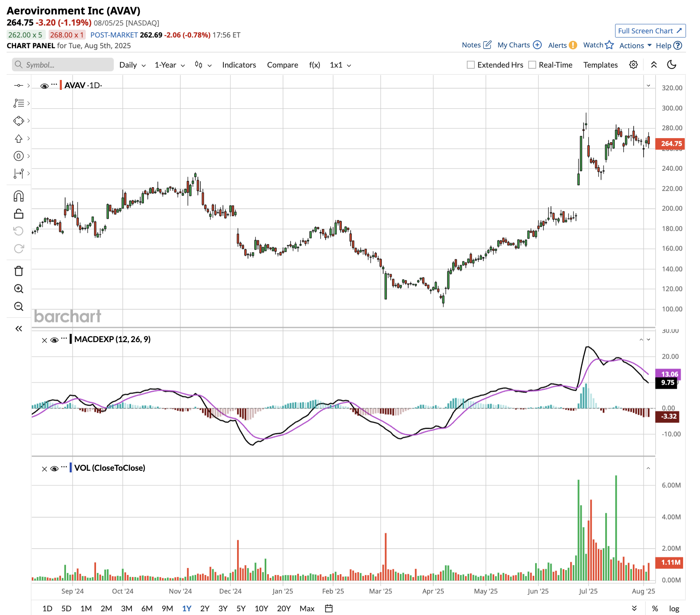
Task: Open the Indicators menu
Action: pos(239,65)
